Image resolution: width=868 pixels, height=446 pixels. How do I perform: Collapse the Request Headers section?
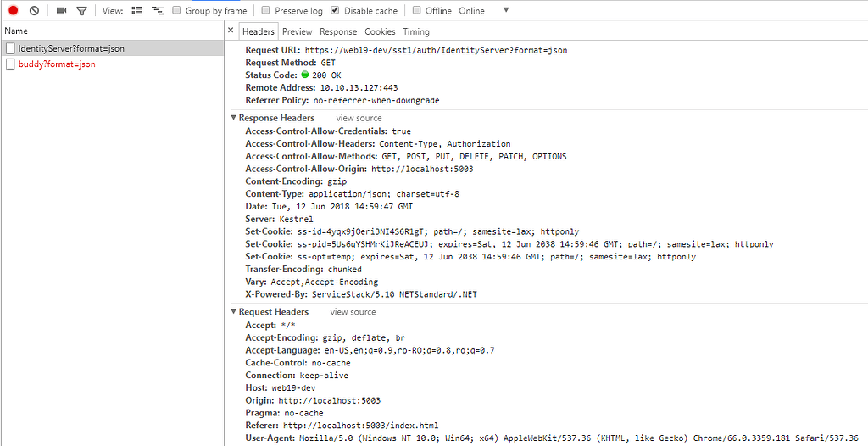[x=234, y=313]
